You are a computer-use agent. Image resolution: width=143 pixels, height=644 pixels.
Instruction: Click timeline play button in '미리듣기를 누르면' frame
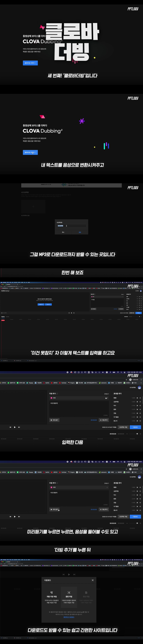tap(15, 516)
